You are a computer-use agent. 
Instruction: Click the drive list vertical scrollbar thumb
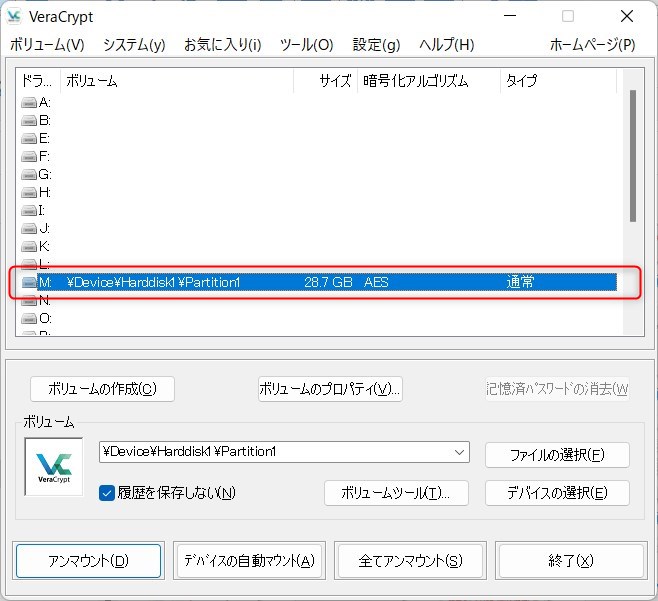(x=633, y=156)
